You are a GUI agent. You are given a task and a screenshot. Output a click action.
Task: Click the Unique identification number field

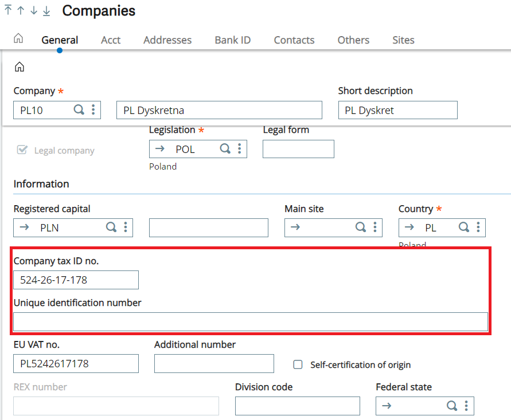point(251,321)
